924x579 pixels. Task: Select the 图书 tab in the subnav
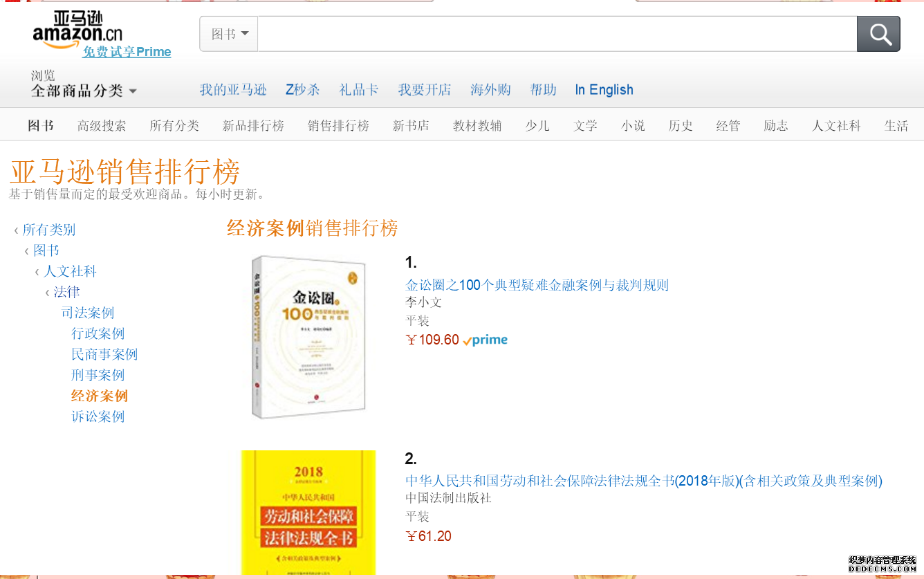41,125
